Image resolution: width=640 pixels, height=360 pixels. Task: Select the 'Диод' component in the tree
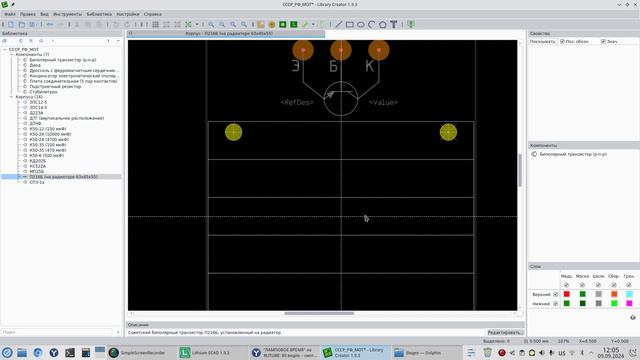[35, 65]
